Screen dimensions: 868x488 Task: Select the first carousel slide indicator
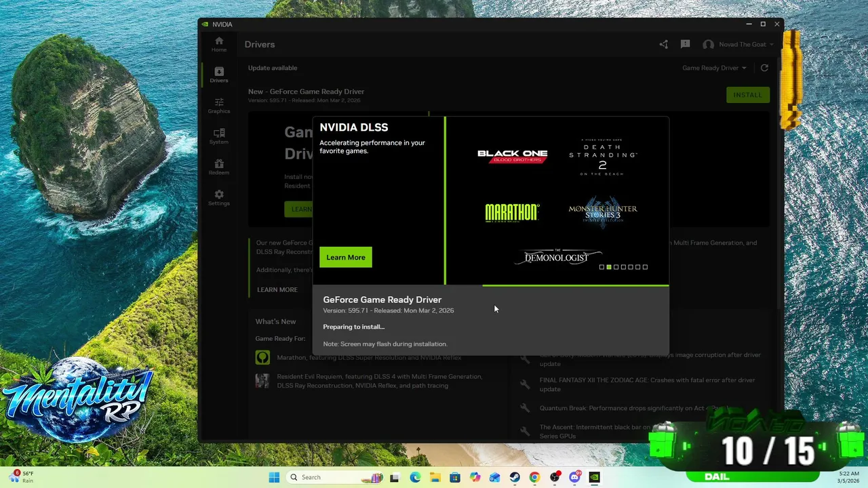coord(601,267)
